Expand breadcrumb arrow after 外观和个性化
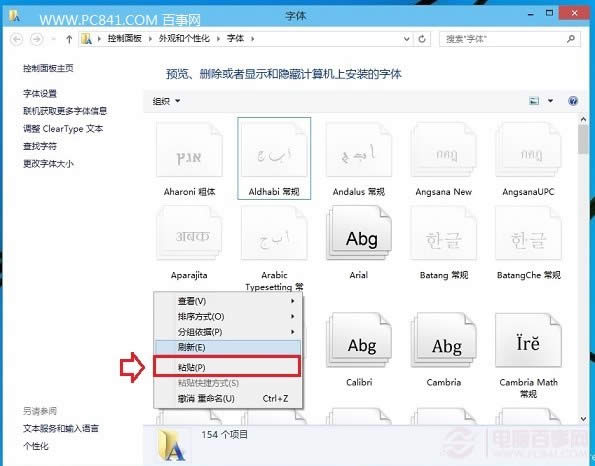This screenshot has width=595, height=466. tap(218, 39)
